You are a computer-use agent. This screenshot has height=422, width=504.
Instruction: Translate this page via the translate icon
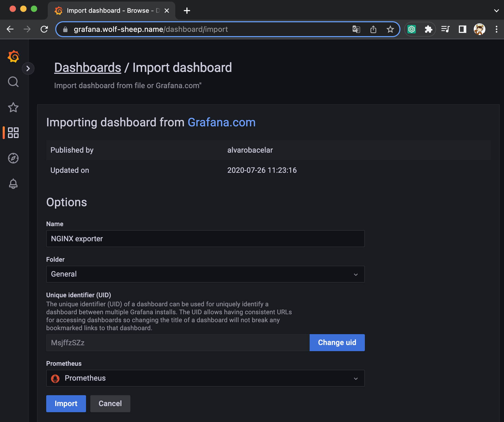pos(356,29)
